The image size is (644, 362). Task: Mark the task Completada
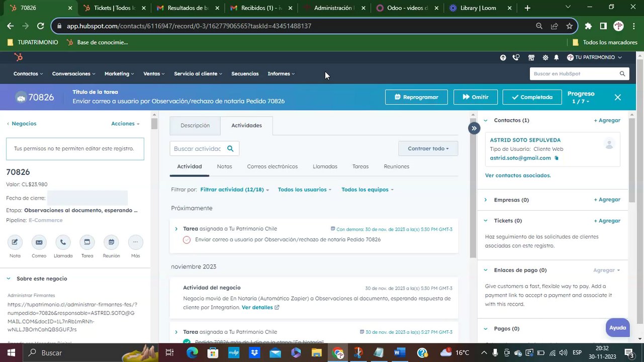click(x=532, y=97)
